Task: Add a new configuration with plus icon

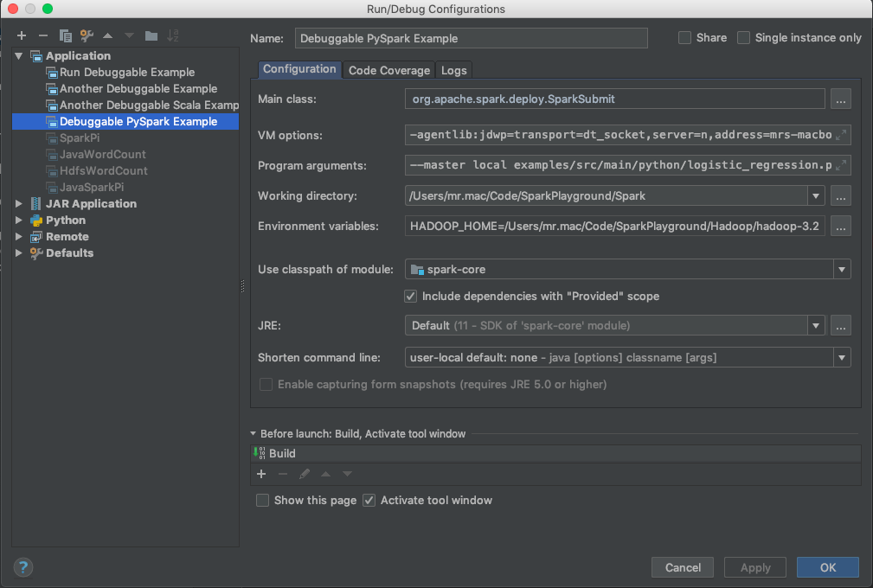Action: 21,36
